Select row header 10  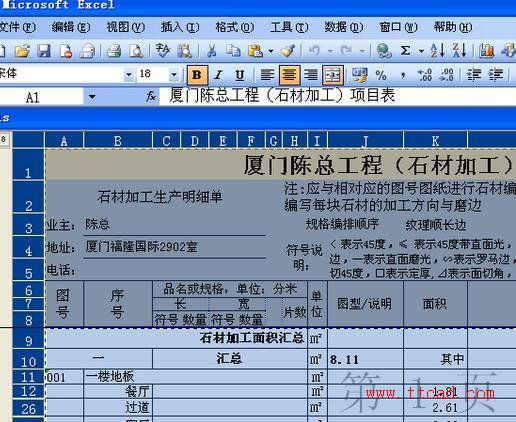(28, 359)
